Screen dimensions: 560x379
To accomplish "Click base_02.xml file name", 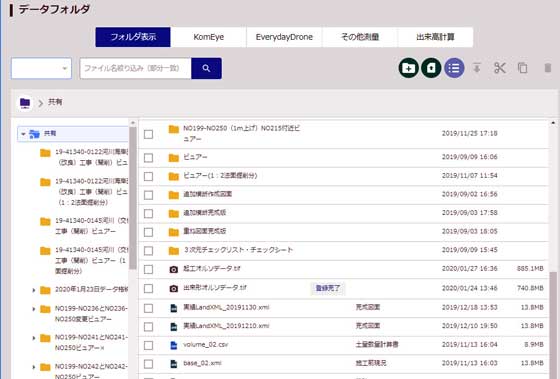I will pyautogui.click(x=202, y=363).
